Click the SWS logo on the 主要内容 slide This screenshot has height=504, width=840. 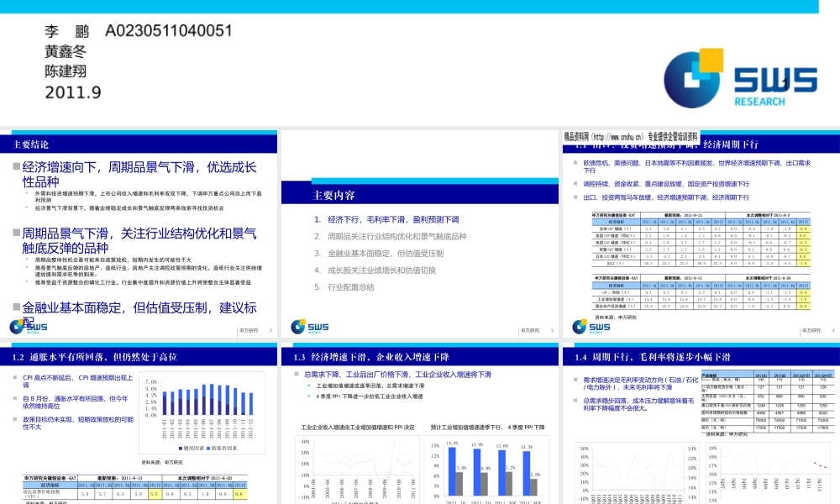(310, 326)
